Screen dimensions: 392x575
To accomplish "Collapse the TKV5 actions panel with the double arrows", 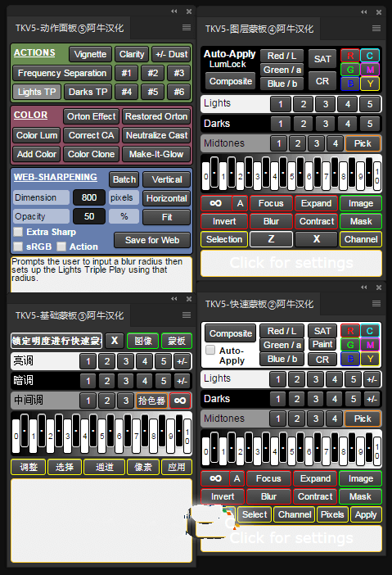I will 174,11.
